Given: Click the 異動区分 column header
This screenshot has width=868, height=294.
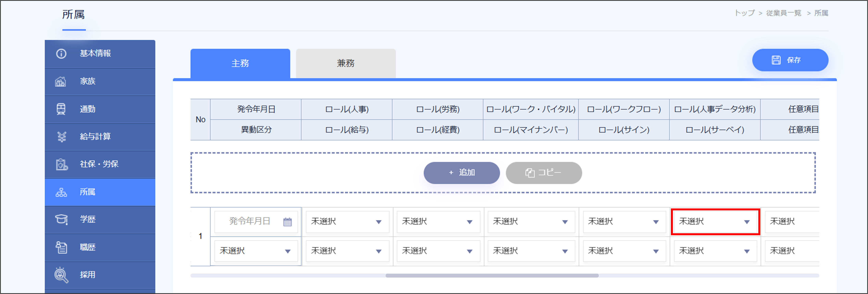Looking at the screenshot, I should [x=256, y=130].
